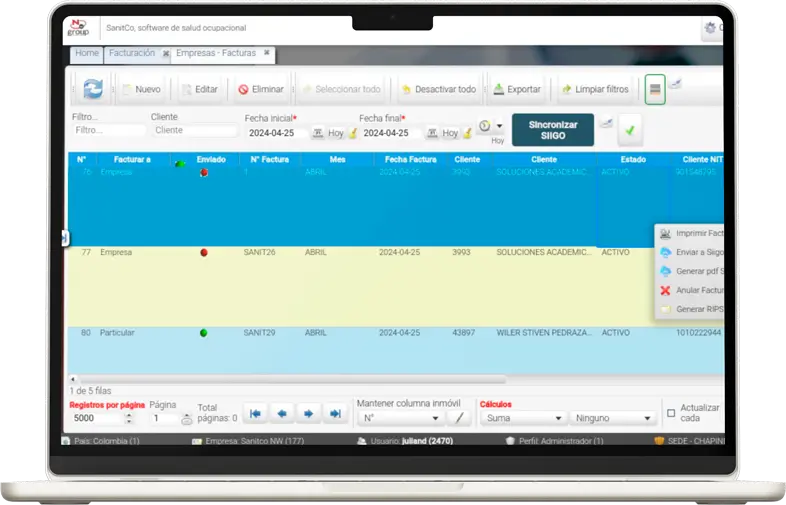Sort by the Estado column header

click(x=633, y=159)
